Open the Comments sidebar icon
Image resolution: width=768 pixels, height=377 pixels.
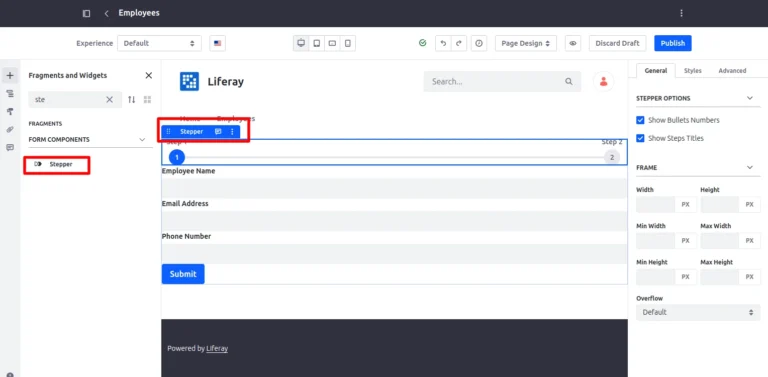point(10,147)
